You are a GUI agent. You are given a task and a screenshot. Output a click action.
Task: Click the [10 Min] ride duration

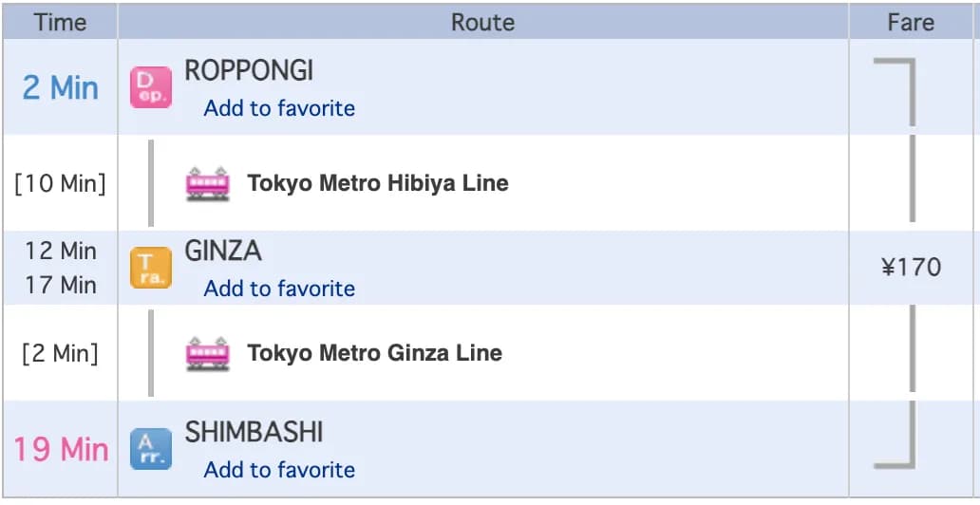click(60, 184)
